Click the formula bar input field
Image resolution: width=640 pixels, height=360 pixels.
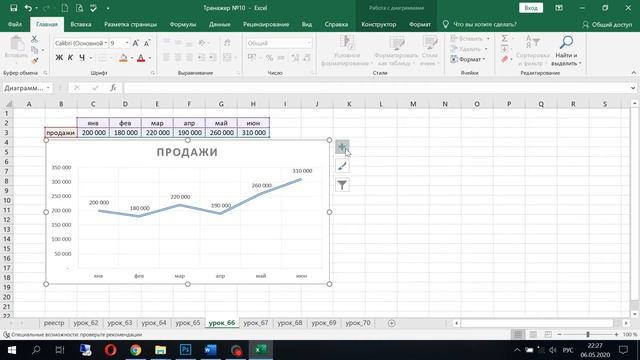pyautogui.click(x=376, y=88)
